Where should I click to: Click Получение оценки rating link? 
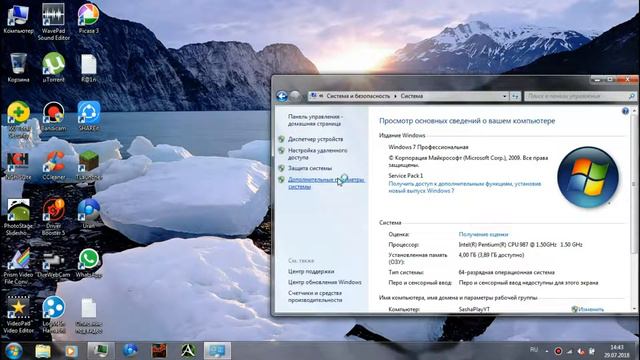point(483,234)
